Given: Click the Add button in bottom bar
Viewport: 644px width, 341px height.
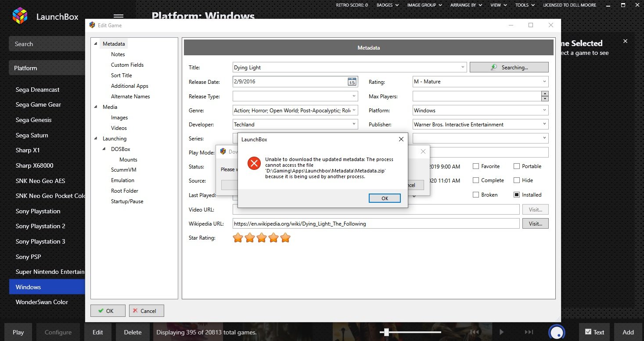Looking at the screenshot, I should pyautogui.click(x=628, y=332).
